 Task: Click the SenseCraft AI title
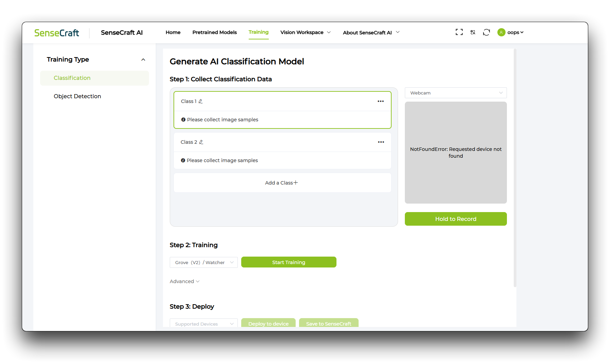pyautogui.click(x=121, y=33)
